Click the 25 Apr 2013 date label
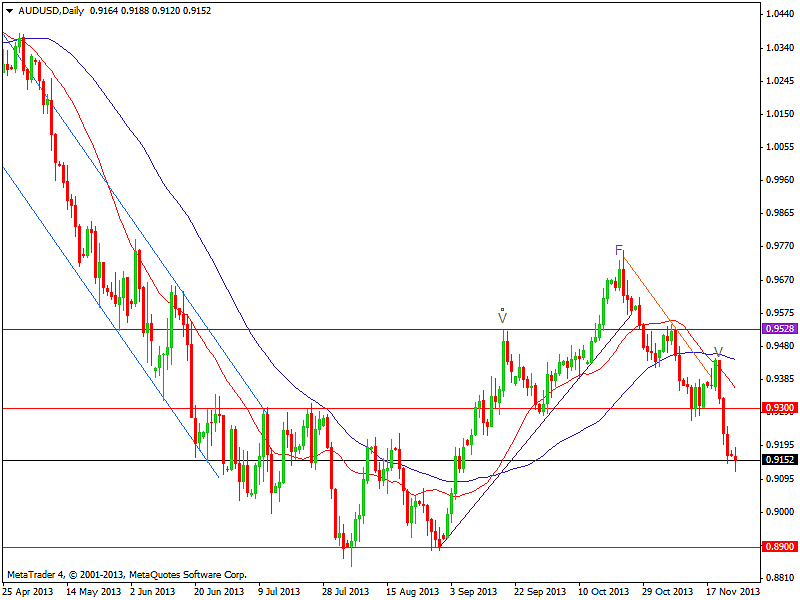Image resolution: width=800 pixels, height=600 pixels. [x=27, y=591]
